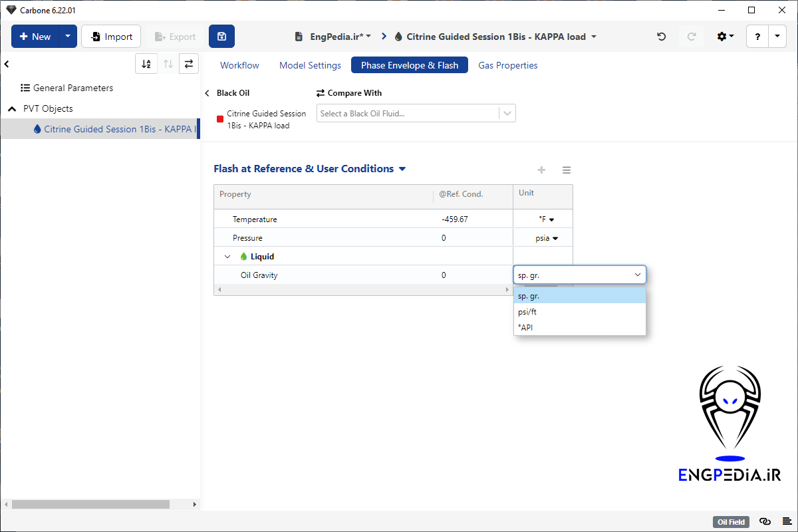Viewport: 798px width, 532px height.
Task: Toggle the Oil Field unit system badge
Action: (x=731, y=522)
